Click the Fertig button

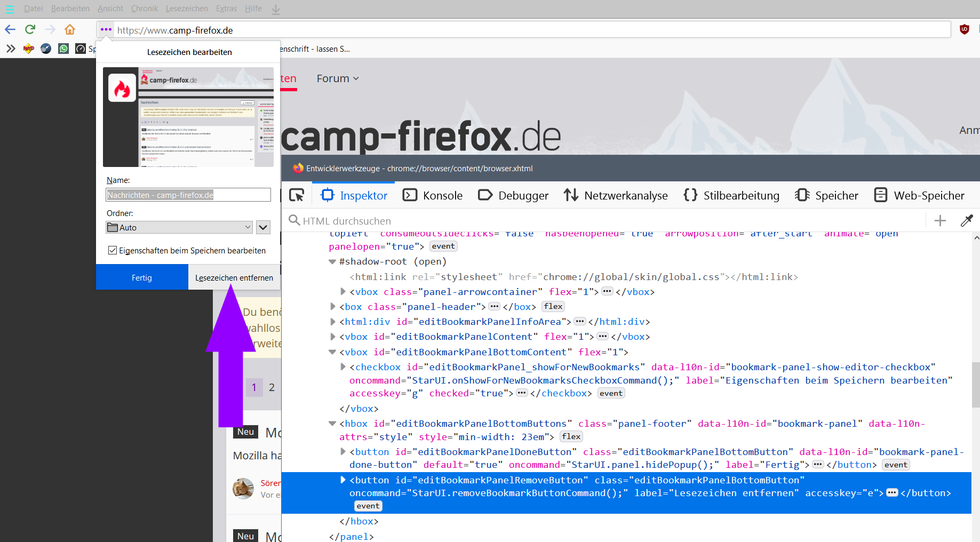pos(142,277)
